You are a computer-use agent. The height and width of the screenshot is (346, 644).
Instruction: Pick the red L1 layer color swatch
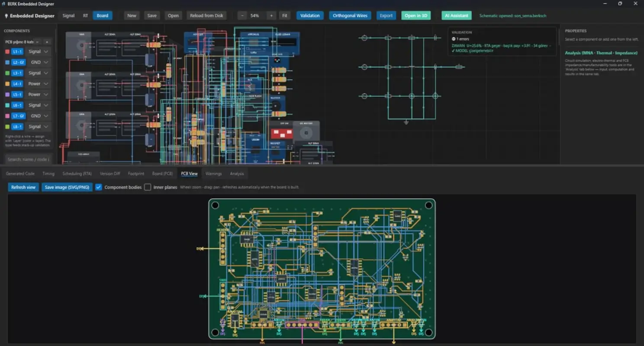click(x=7, y=51)
